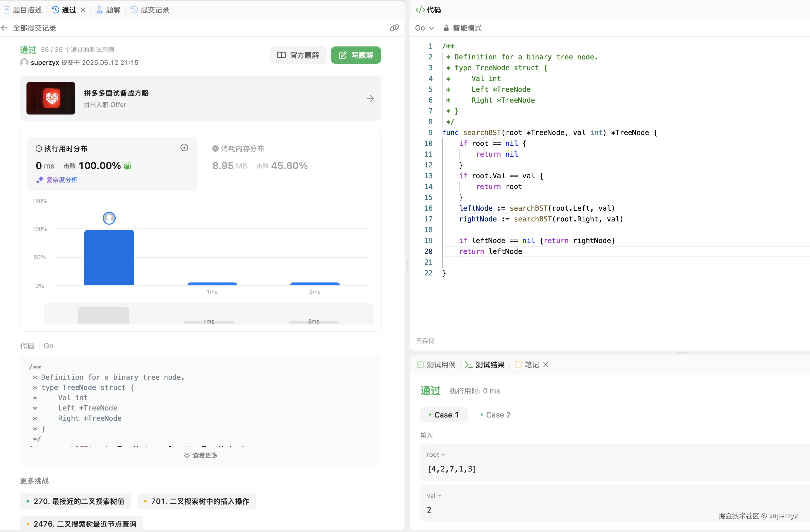This screenshot has height=532, width=810.
Task: Close the 笔记 tab with X
Action: pos(546,365)
